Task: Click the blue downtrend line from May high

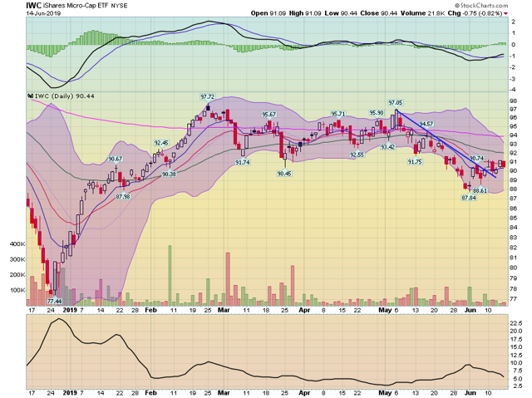Action: click(x=446, y=144)
